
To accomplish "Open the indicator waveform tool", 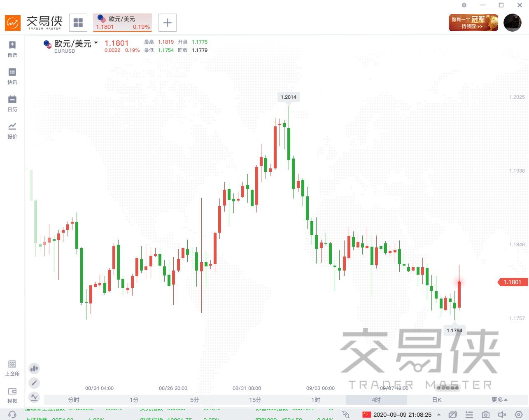I will tap(34, 397).
